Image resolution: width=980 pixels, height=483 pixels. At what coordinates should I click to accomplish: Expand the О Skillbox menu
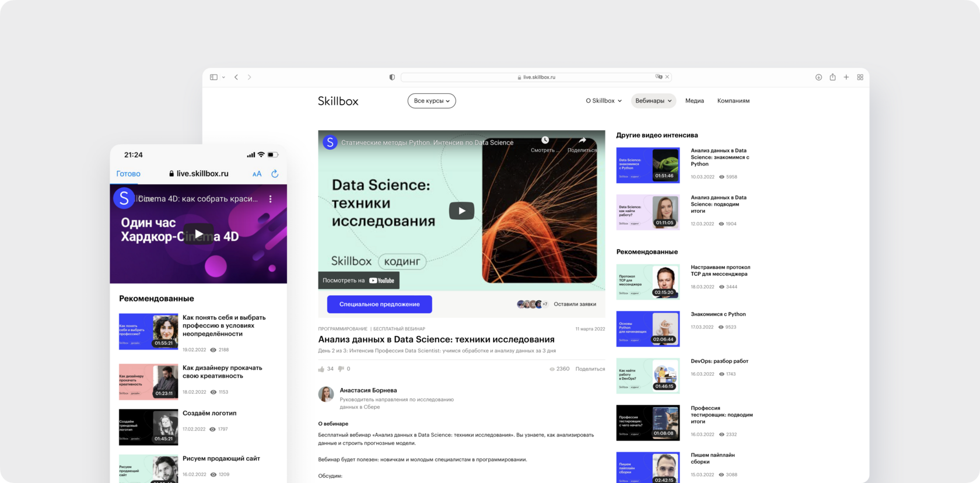[x=604, y=101]
